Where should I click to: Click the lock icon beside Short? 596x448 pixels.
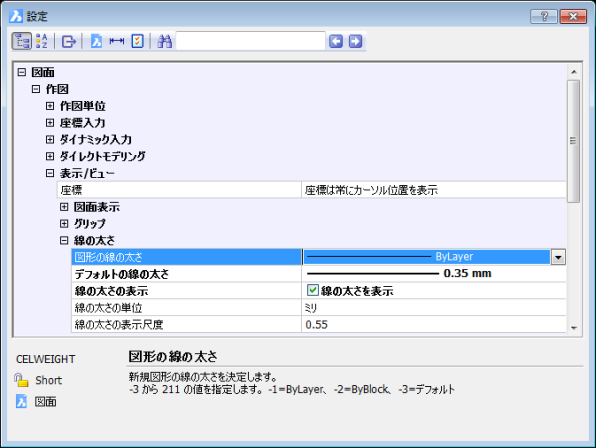[x=21, y=380]
